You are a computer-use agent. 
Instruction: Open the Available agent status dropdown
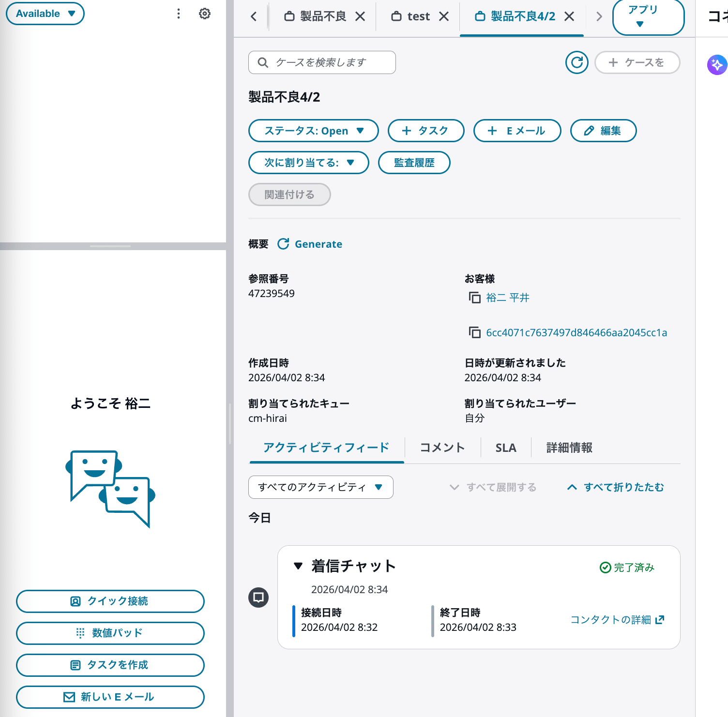point(45,14)
